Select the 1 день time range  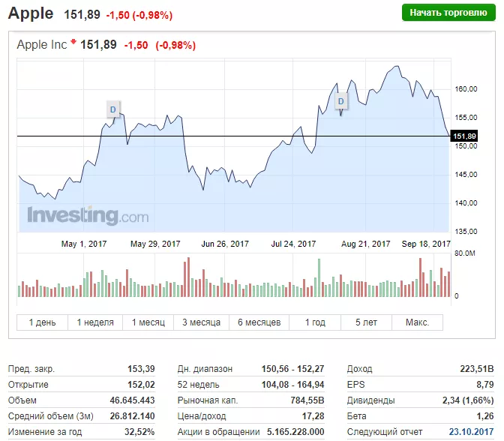click(x=43, y=322)
